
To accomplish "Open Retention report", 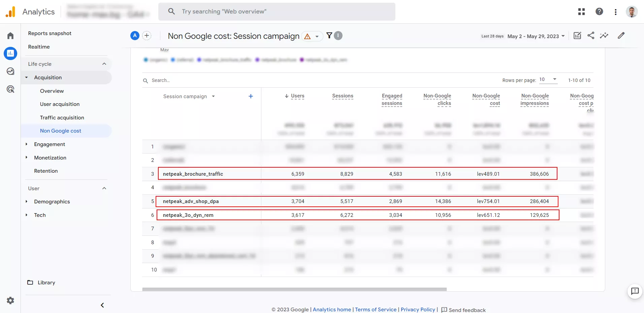I will (x=46, y=171).
